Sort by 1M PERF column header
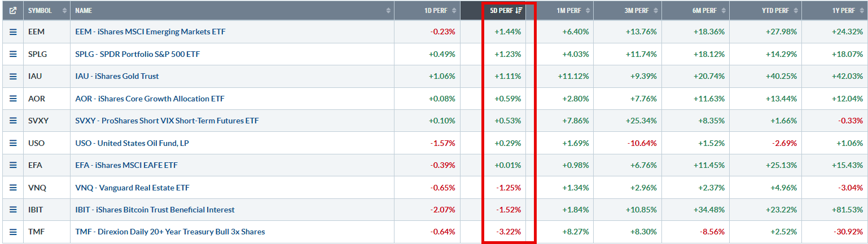 coord(571,11)
